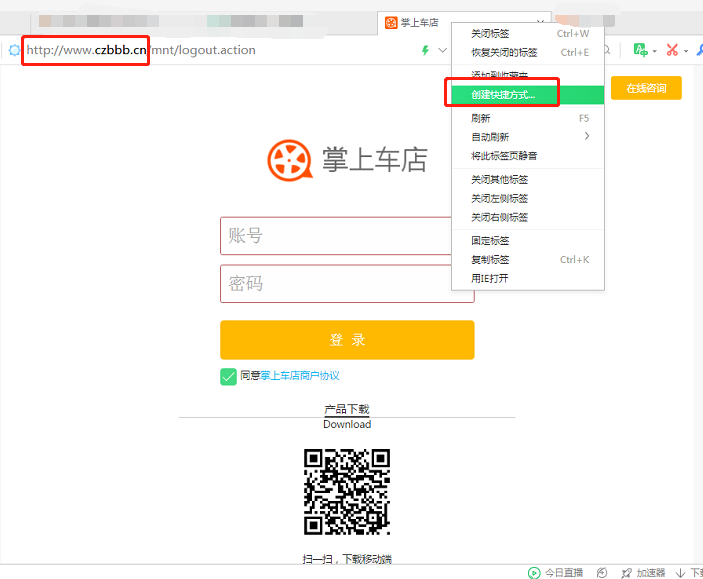Choose 关闭其他标签 in the context menu
Screen dimensions: 703x579
click(x=500, y=180)
